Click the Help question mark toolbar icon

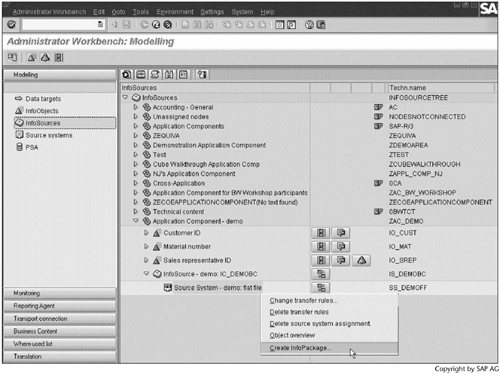click(x=309, y=25)
